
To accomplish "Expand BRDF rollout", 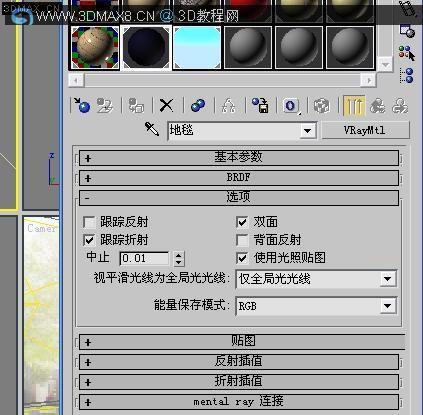I will tap(239, 177).
